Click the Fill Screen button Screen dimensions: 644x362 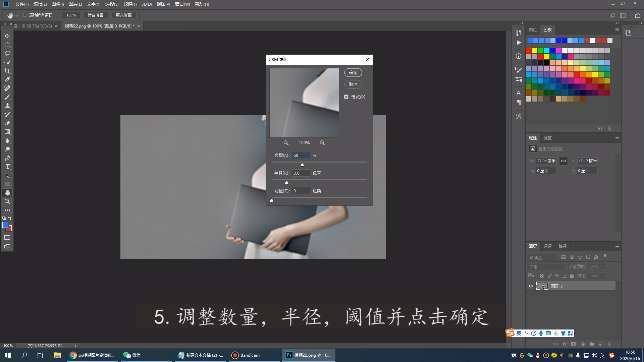pyautogui.click(x=124, y=15)
